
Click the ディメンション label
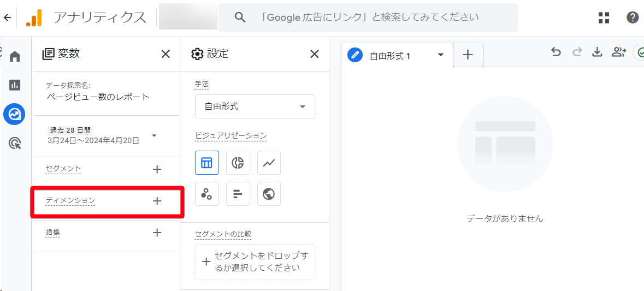coord(70,200)
